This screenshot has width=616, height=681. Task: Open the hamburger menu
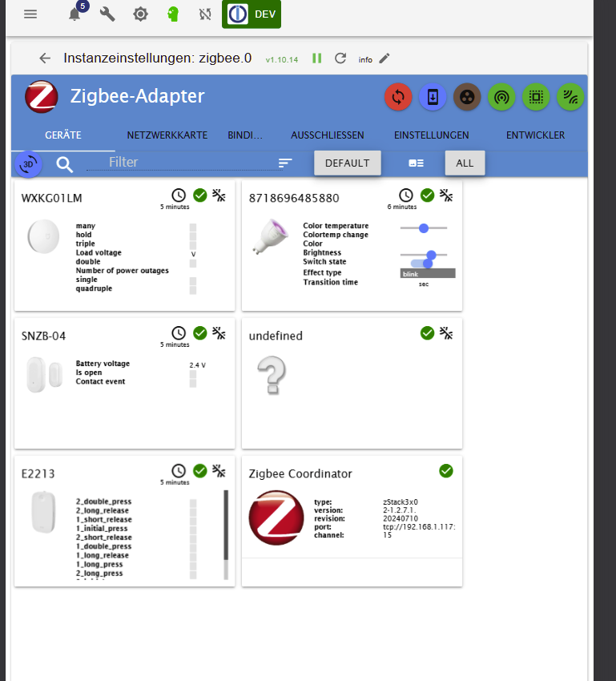[x=30, y=14]
